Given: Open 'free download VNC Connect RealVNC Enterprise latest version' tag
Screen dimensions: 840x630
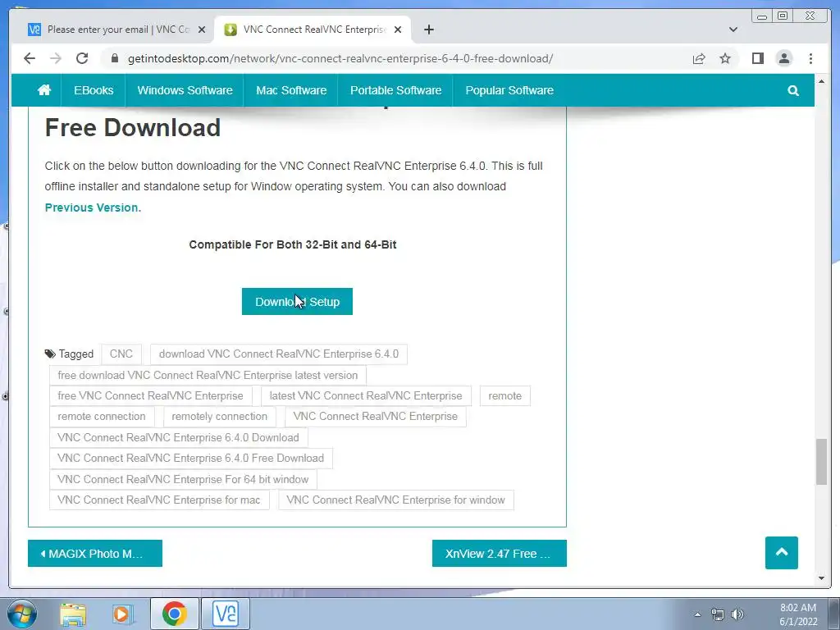Looking at the screenshot, I should 208,375.
